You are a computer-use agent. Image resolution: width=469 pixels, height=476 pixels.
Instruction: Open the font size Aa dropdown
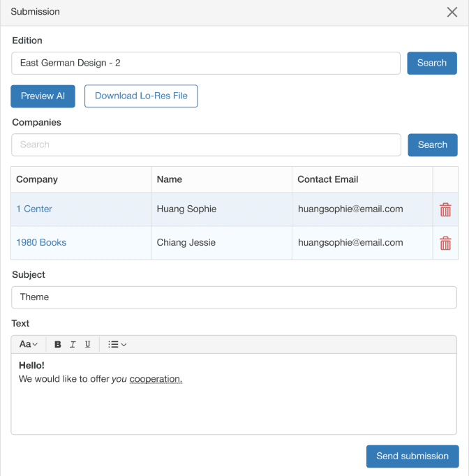pyautogui.click(x=28, y=344)
